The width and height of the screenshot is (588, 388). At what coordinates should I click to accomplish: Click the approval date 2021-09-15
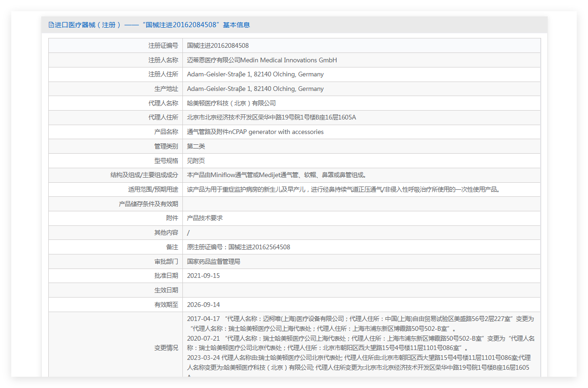point(204,276)
